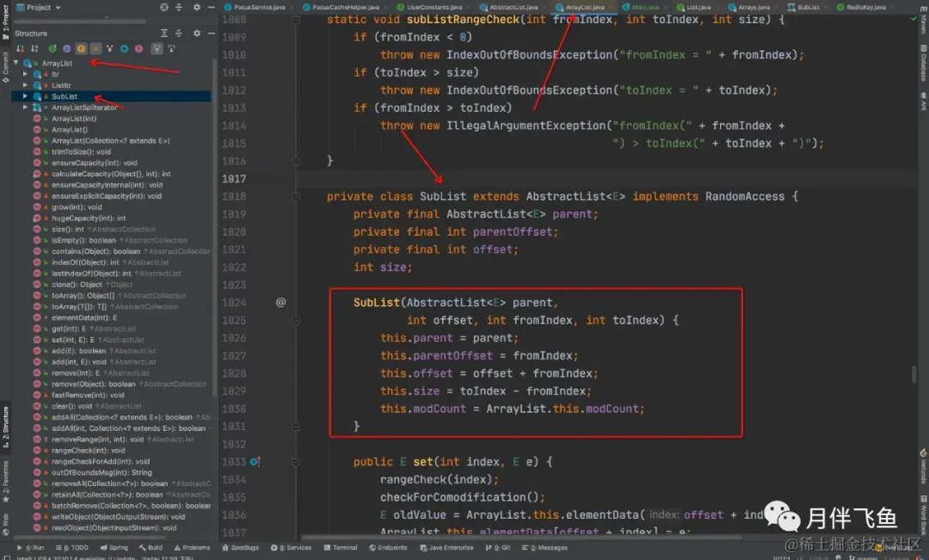The height and width of the screenshot is (560, 929).
Task: Expand all nodes in Structure panel
Action: [164, 34]
